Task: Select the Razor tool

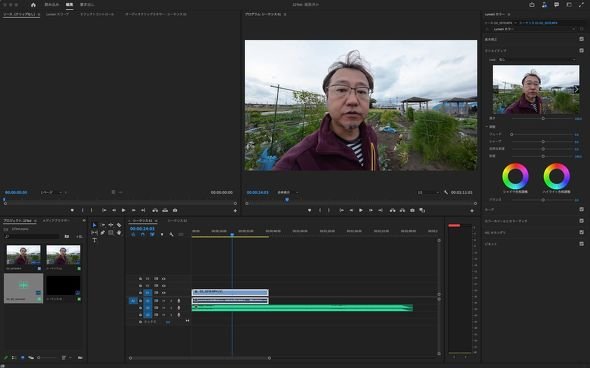Action: coord(119,225)
